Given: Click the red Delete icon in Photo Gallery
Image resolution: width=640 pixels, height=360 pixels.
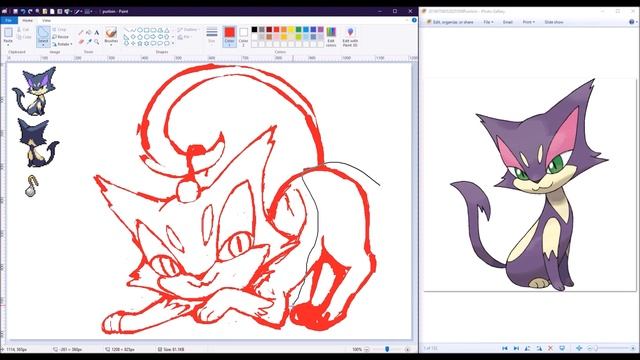Looking at the screenshot, I should tap(550, 348).
